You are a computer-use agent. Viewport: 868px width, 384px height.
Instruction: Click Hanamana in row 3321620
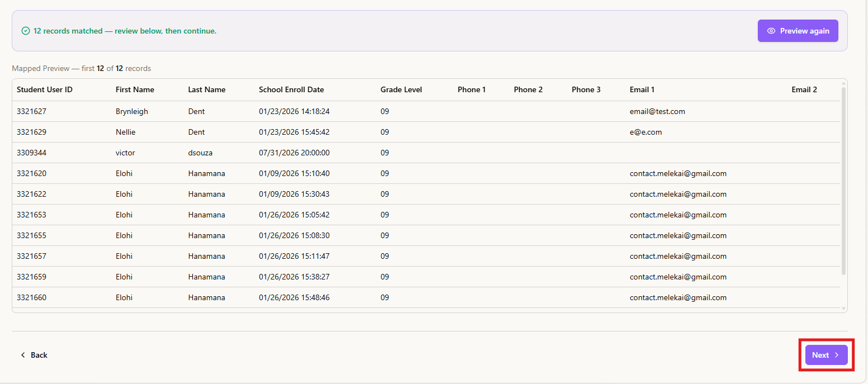206,173
